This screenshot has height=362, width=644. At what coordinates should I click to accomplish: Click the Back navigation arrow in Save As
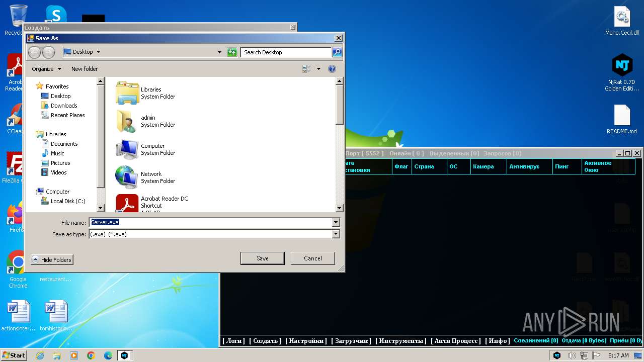pos(34,52)
